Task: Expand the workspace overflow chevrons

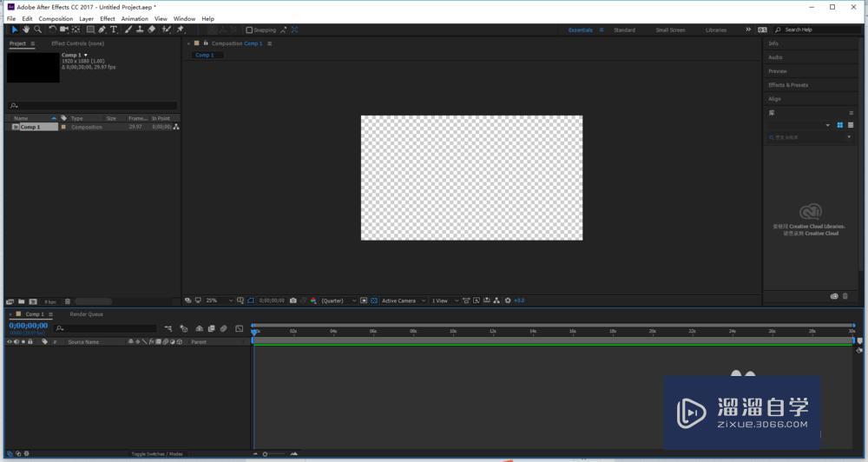Action: point(748,30)
